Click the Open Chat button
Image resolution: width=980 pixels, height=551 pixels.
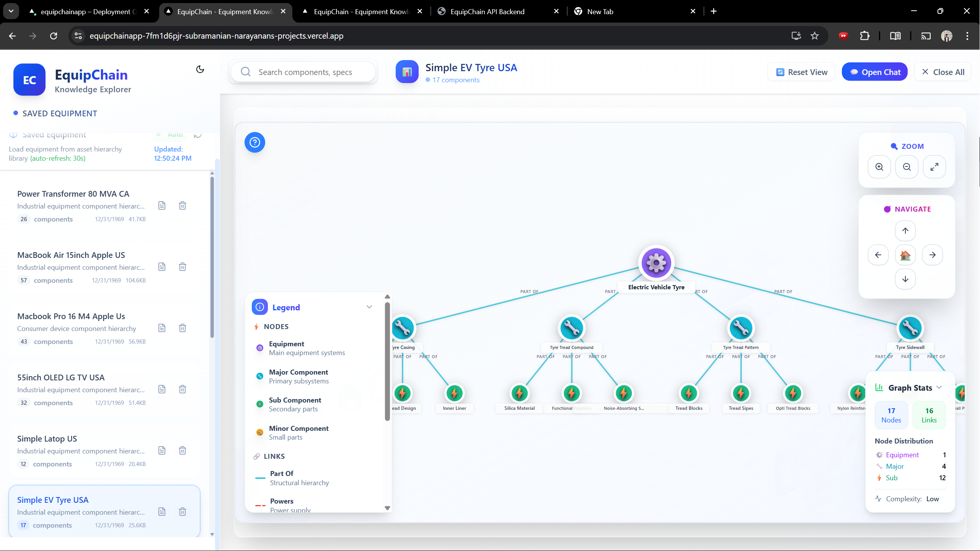tap(875, 72)
